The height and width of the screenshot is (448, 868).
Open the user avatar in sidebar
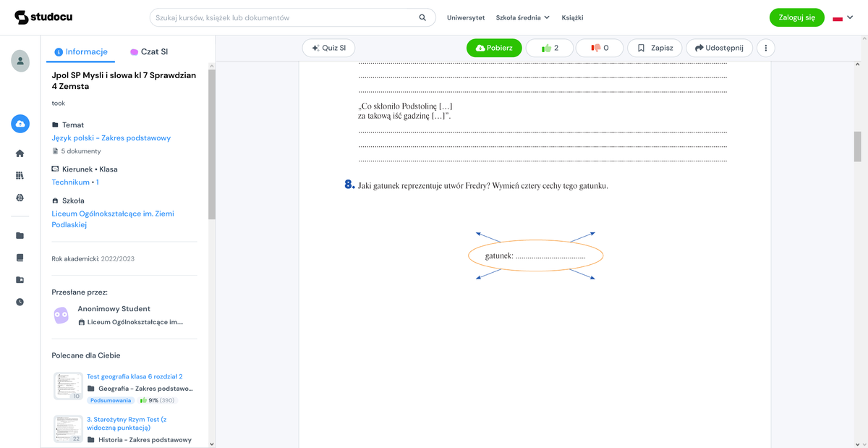[x=20, y=61]
